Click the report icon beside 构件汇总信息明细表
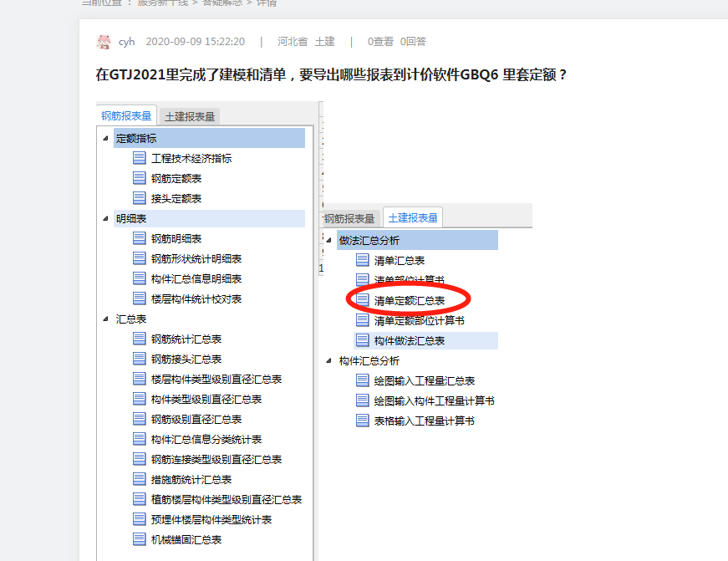Viewport: 728px width, 561px height. pos(140,278)
